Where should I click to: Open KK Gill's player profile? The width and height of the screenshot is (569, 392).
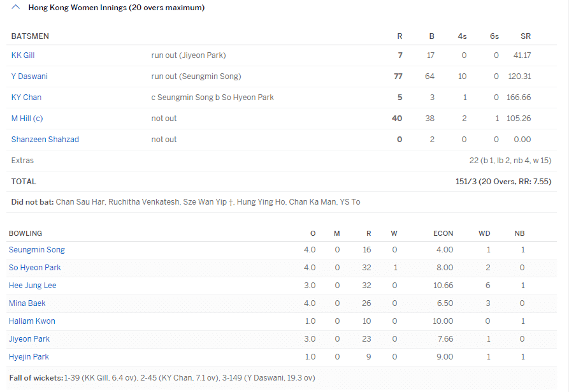click(x=23, y=55)
